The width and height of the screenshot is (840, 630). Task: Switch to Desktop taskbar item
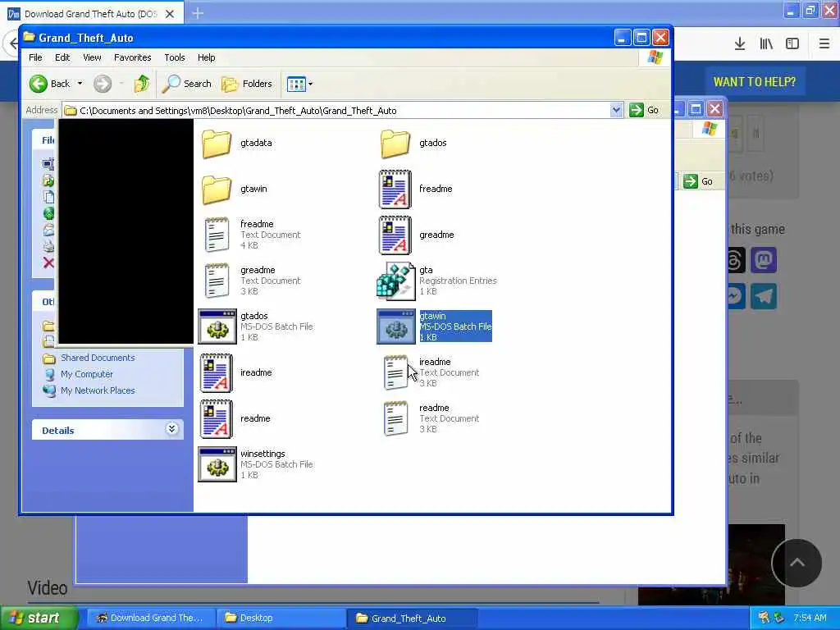281,619
